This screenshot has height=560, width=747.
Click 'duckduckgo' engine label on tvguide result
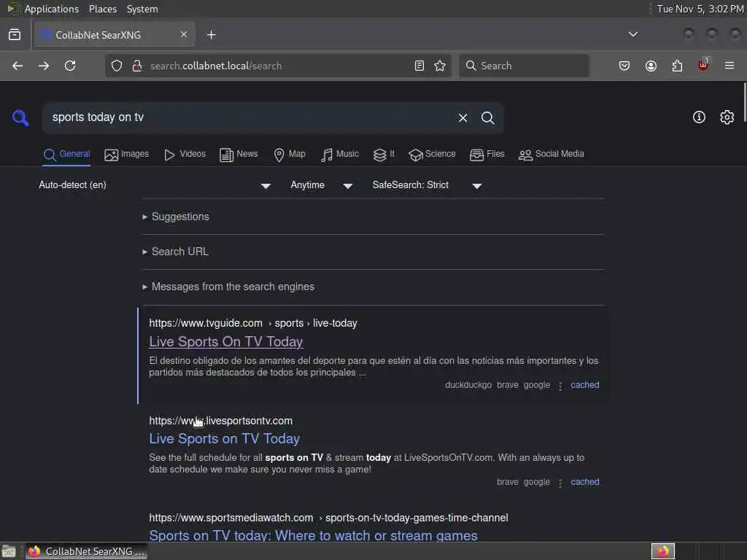click(x=468, y=385)
